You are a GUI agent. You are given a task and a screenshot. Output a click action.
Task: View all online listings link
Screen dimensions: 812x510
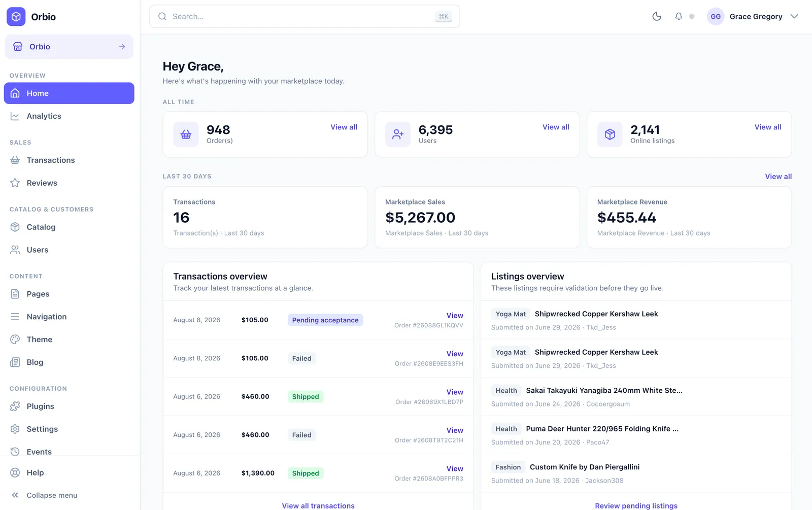tap(768, 127)
